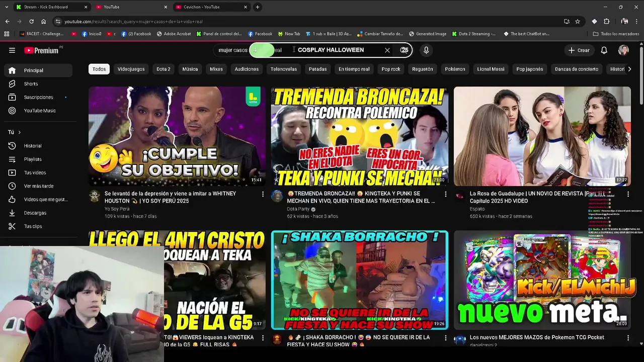This screenshot has height=362, width=644.
Task: Open Videos que me gustan list
Action: coord(38,200)
